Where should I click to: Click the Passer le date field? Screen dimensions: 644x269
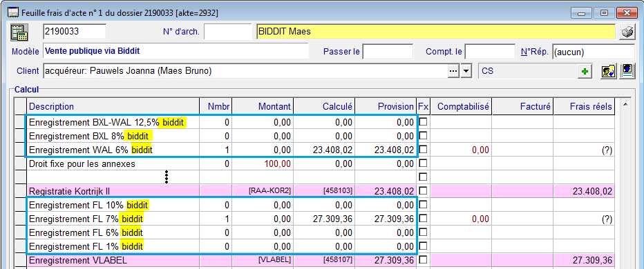point(388,52)
